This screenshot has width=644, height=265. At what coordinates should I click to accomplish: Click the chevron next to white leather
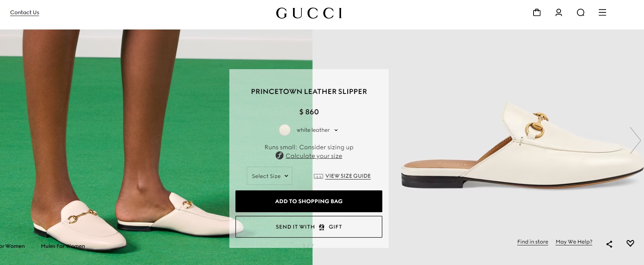[x=336, y=130]
